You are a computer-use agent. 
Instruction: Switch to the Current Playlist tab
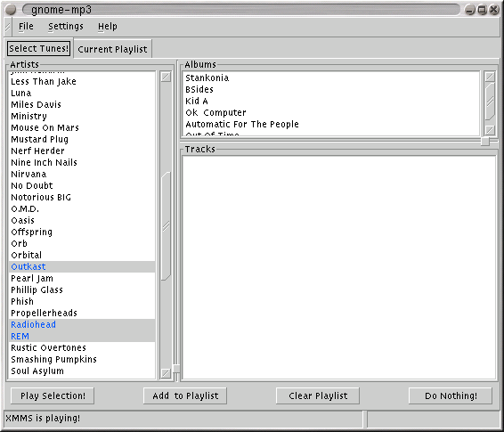pos(112,49)
